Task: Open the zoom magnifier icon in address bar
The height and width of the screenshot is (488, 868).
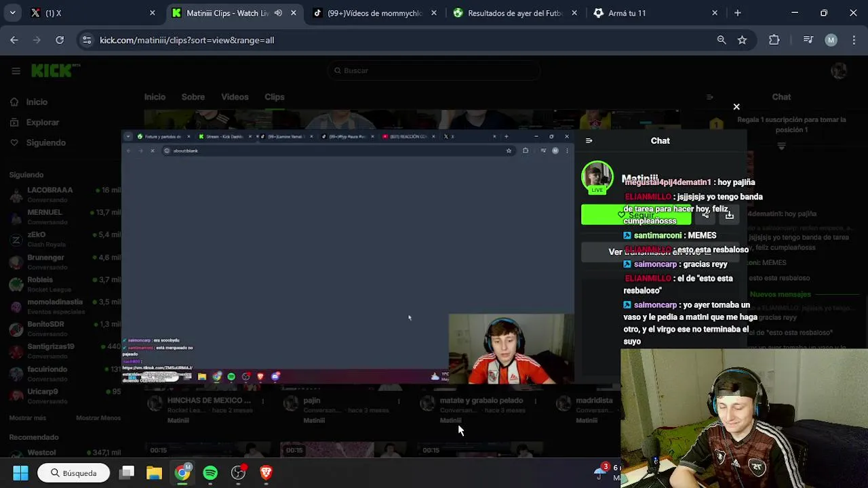Action: pyautogui.click(x=722, y=40)
